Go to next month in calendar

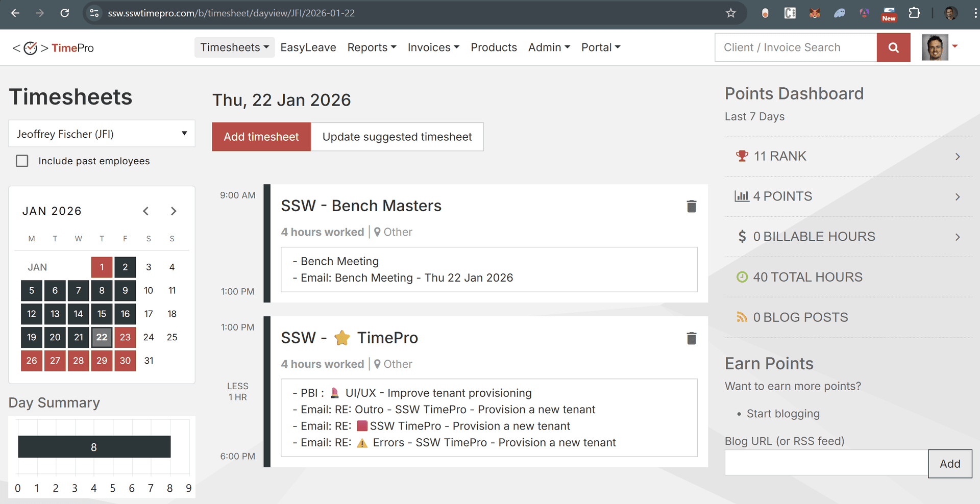(174, 211)
